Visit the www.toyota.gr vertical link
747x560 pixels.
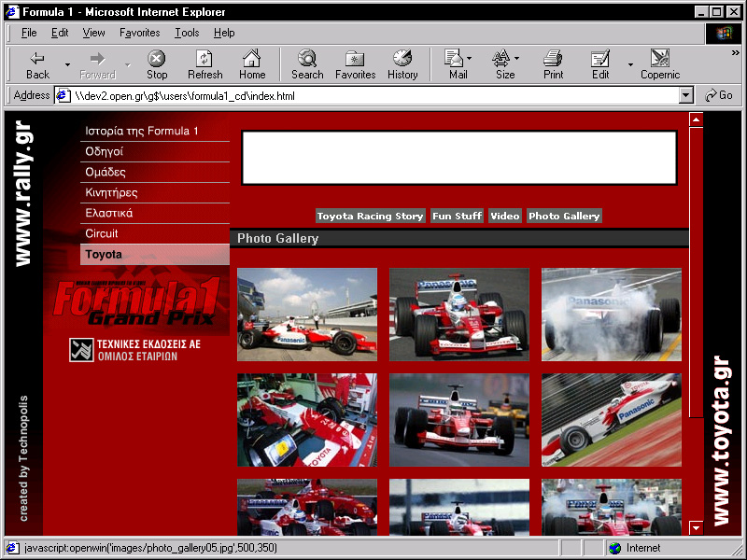720,441
